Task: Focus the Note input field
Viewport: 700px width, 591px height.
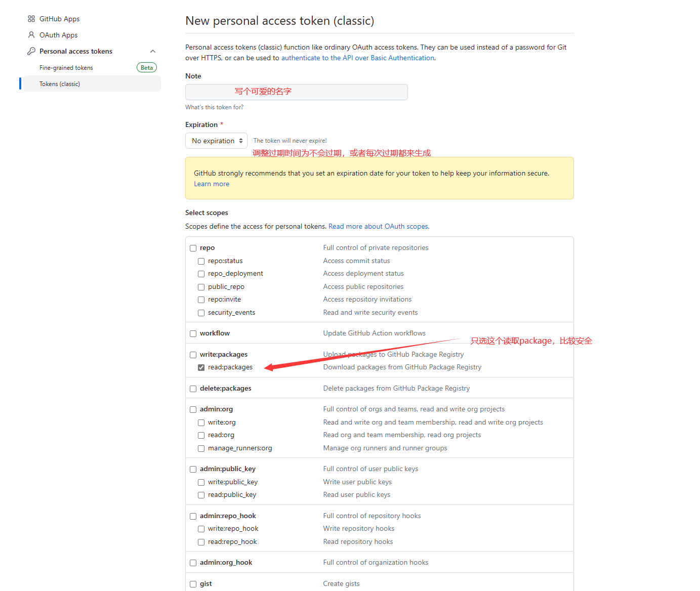Action: pyautogui.click(x=297, y=92)
